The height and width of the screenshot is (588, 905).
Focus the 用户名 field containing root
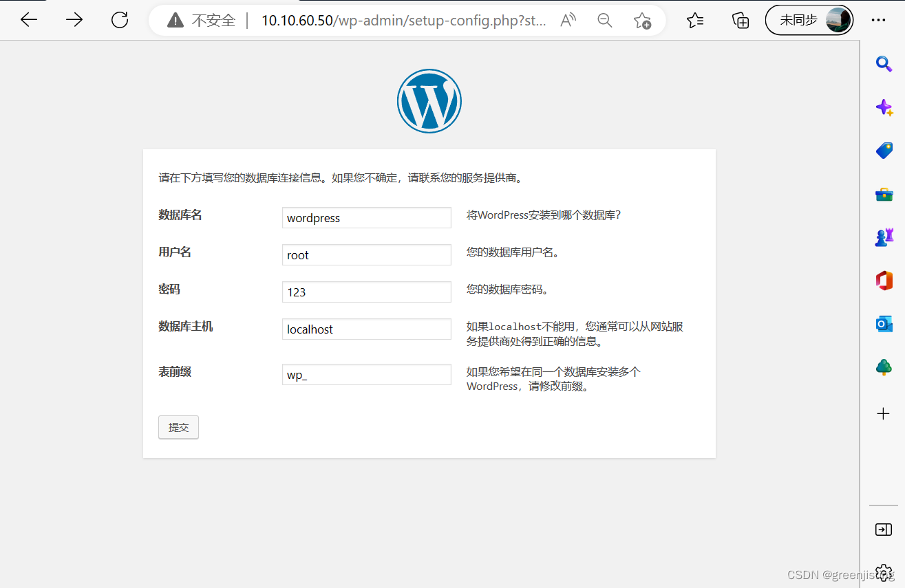click(x=367, y=254)
